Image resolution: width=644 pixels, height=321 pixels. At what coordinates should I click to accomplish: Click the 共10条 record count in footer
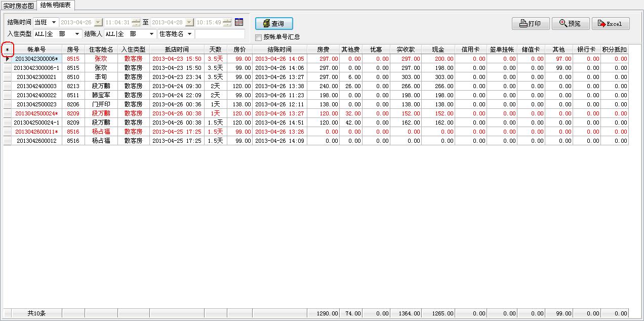coord(36,313)
